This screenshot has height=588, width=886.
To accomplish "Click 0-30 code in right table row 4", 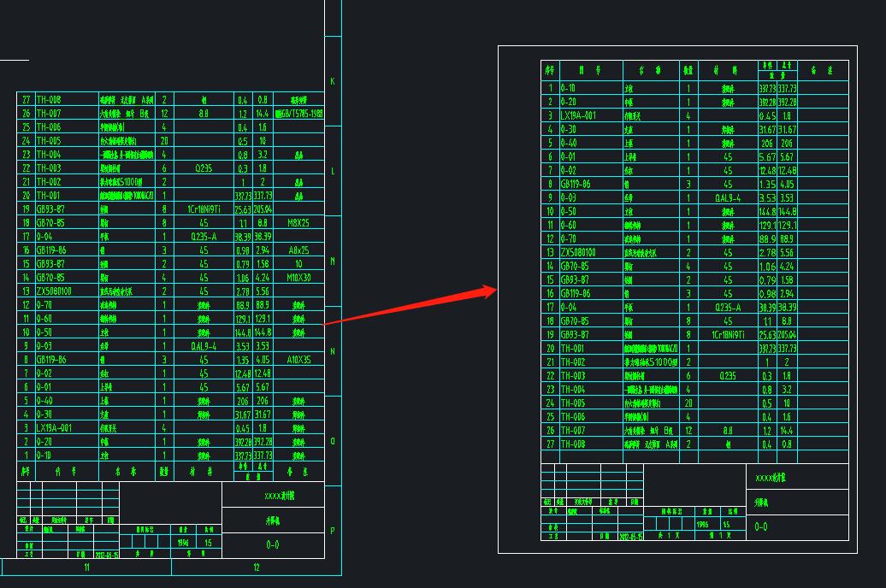I will 569,129.
